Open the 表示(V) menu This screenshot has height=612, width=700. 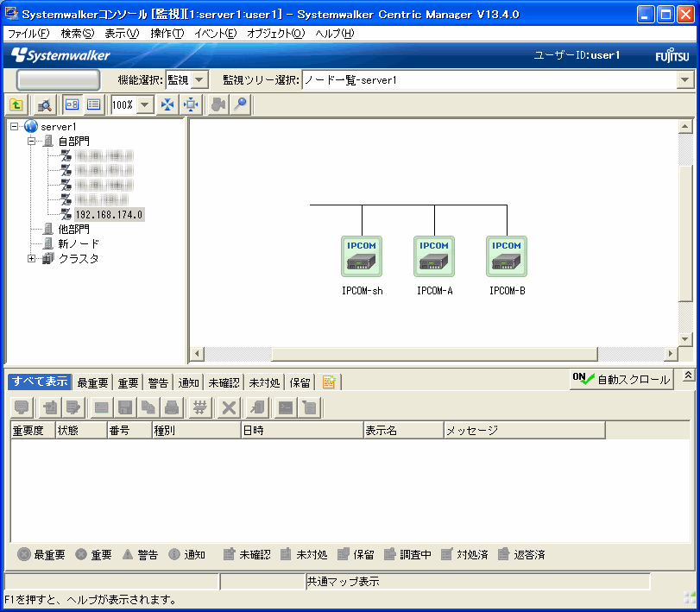click(122, 34)
